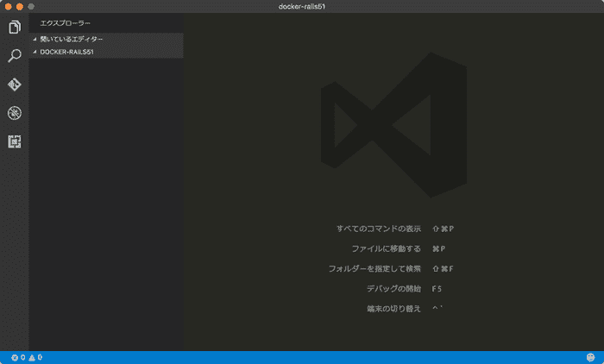Click the feedback smiley icon in status bar

point(590,357)
